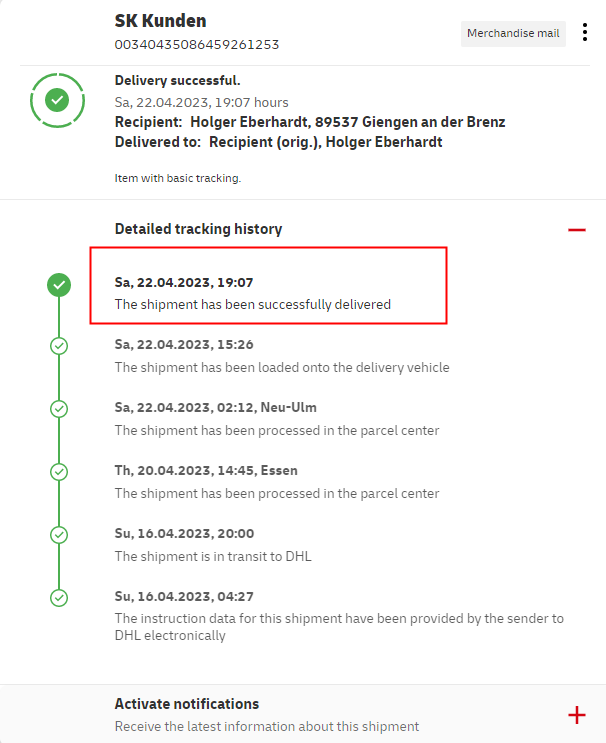Click the Neu-Ulm parcel center entry
606x743 pixels.
point(277,430)
